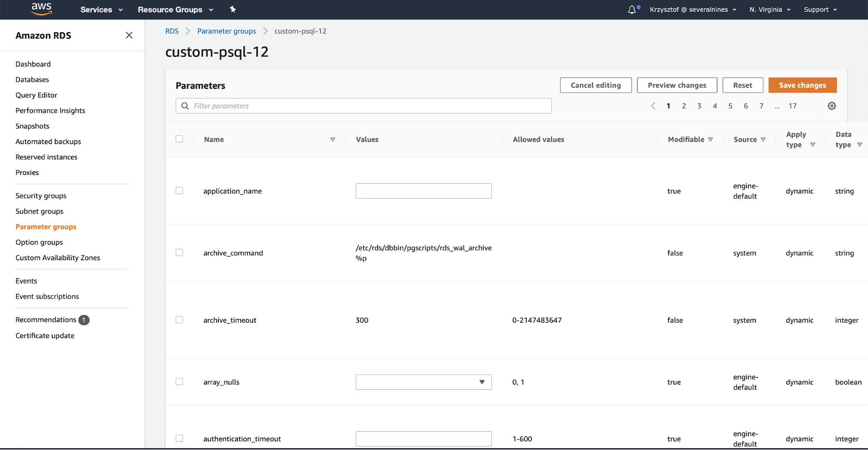
Task: Open the array_nulls value dropdown
Action: 423,382
